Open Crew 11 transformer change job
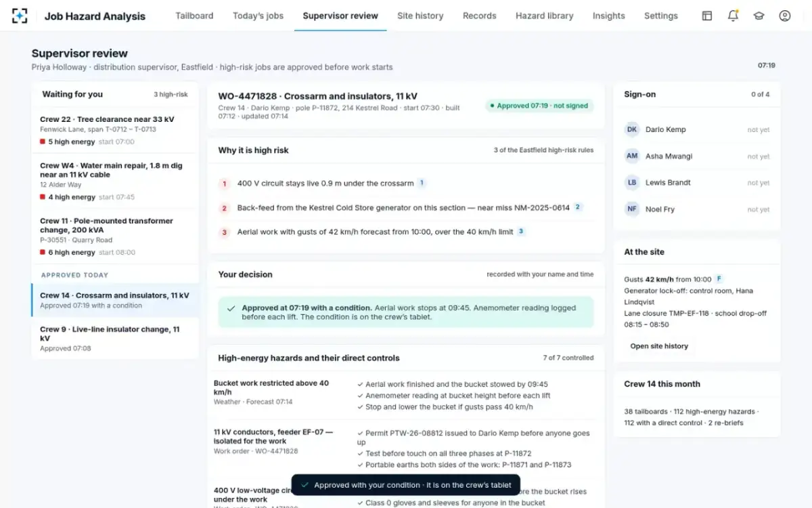This screenshot has width=812, height=508. 115,236
